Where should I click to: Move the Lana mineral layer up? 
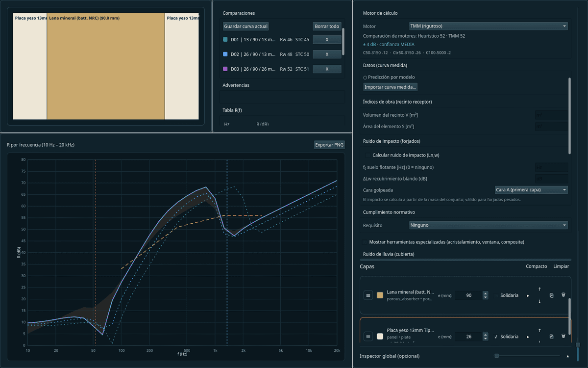pyautogui.click(x=539, y=289)
